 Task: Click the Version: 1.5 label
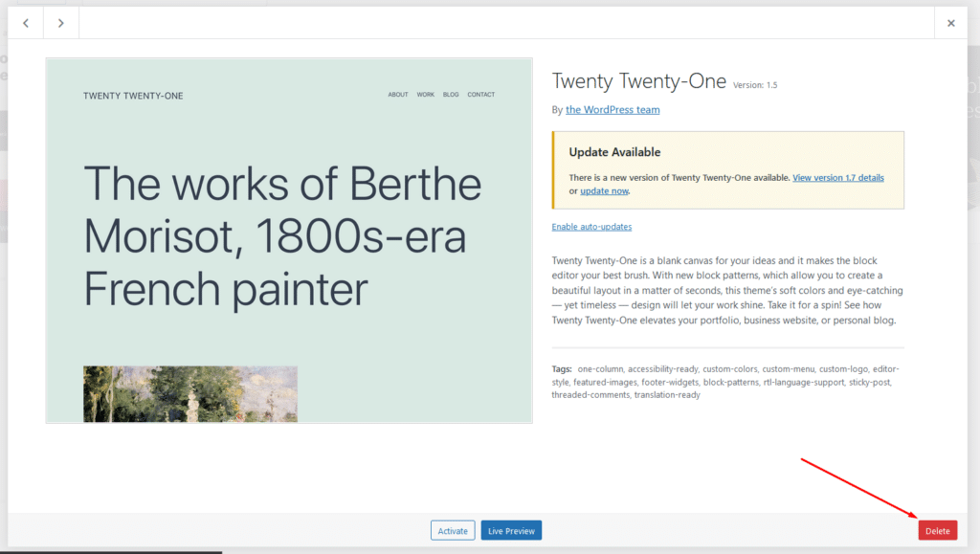click(x=755, y=85)
